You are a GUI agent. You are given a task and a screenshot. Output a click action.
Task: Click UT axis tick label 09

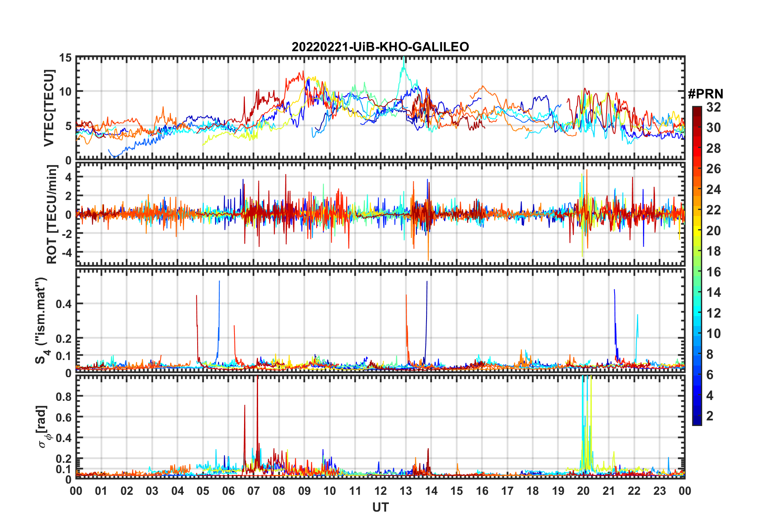pyautogui.click(x=304, y=491)
